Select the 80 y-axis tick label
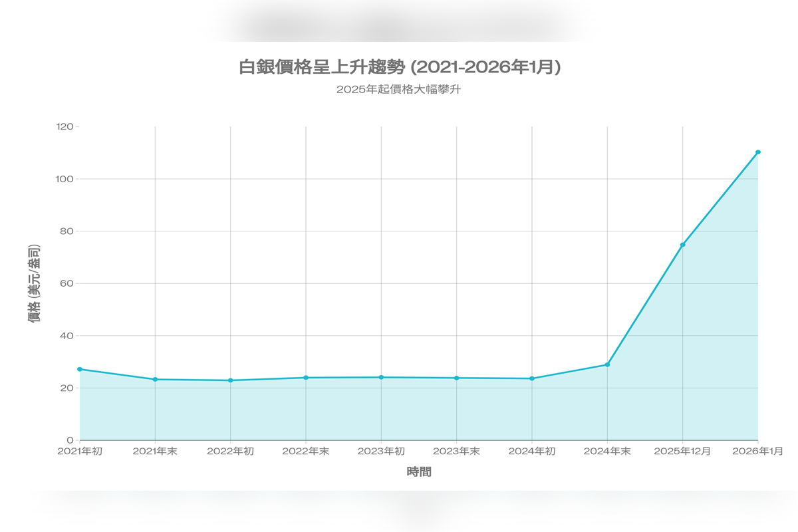 pyautogui.click(x=68, y=231)
